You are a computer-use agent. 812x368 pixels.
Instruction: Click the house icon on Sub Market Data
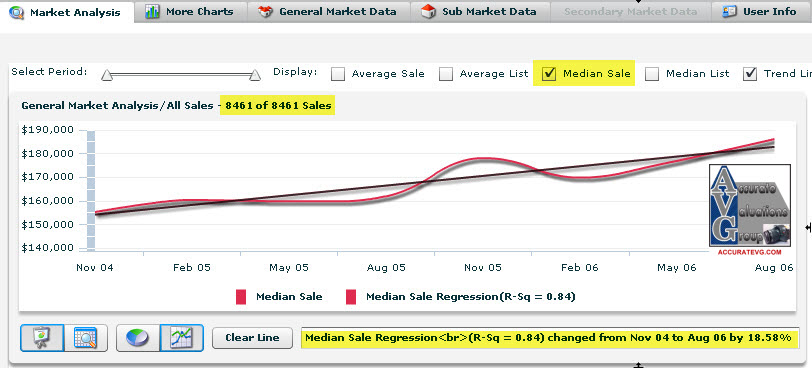(x=428, y=11)
